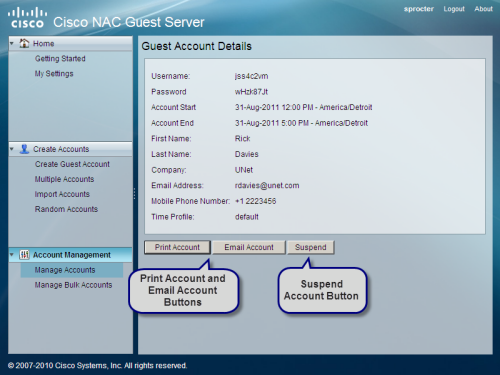
Task: Click the Account Management sliders icon
Action: point(24,255)
